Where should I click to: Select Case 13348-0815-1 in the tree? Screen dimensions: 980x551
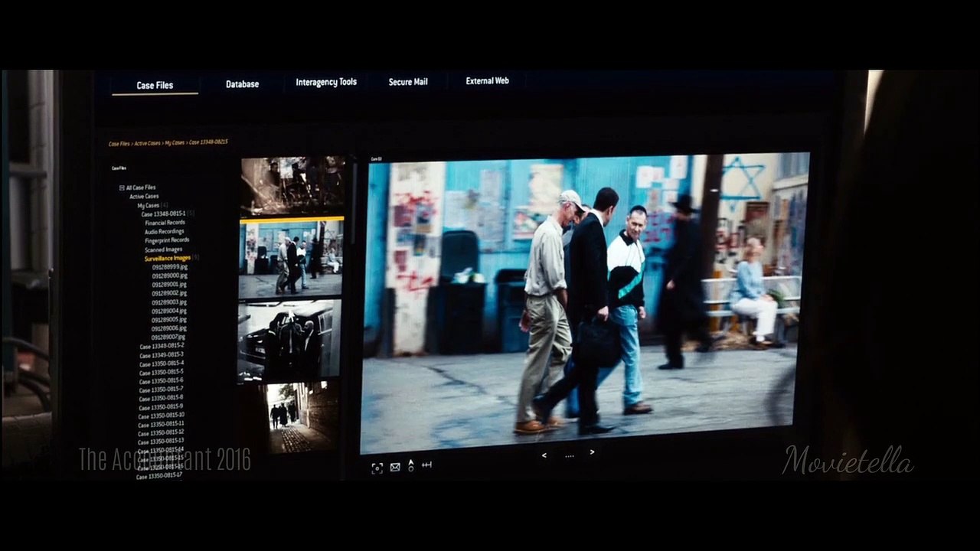point(163,214)
